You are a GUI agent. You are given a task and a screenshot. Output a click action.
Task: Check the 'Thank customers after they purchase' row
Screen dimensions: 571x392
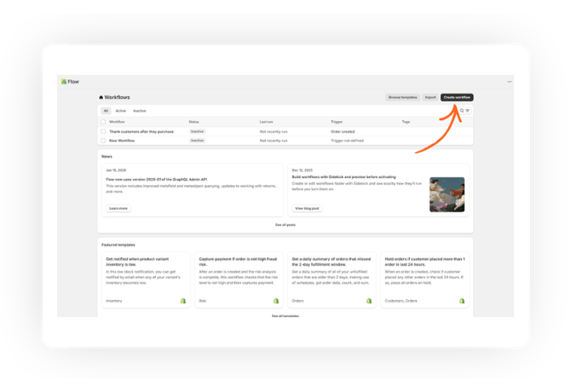[x=103, y=131]
